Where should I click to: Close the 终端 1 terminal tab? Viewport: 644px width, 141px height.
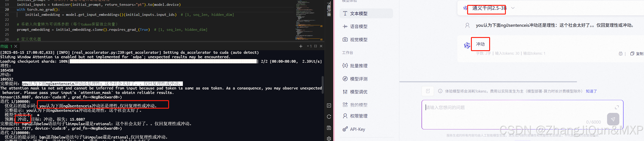tap(16, 46)
